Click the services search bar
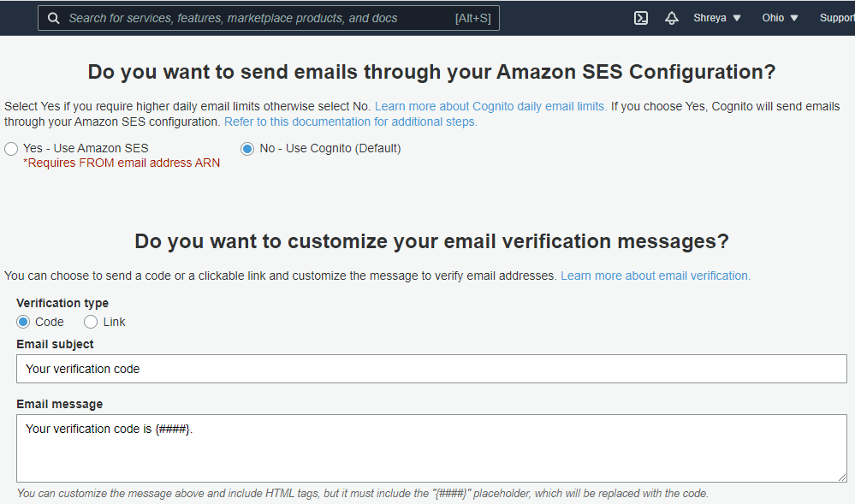This screenshot has height=504, width=855. point(257,18)
